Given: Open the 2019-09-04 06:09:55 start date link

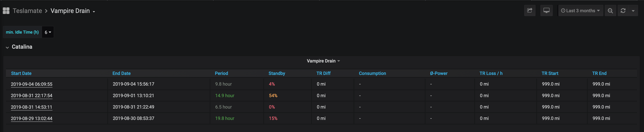Looking at the screenshot, I should 32,84.
